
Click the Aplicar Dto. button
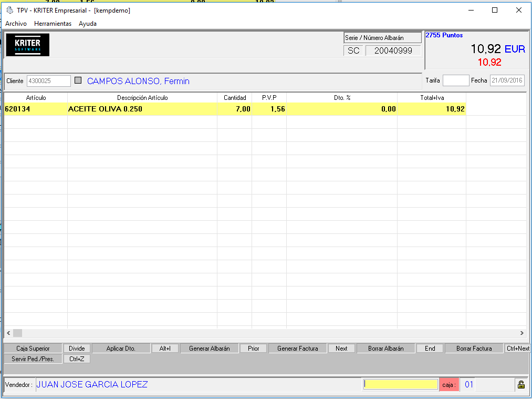tap(121, 349)
